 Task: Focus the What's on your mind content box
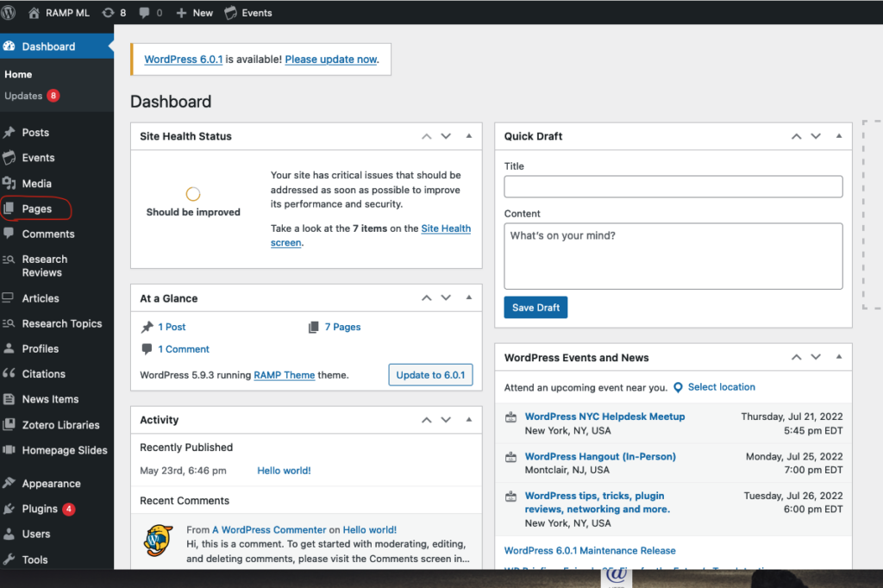(673, 256)
